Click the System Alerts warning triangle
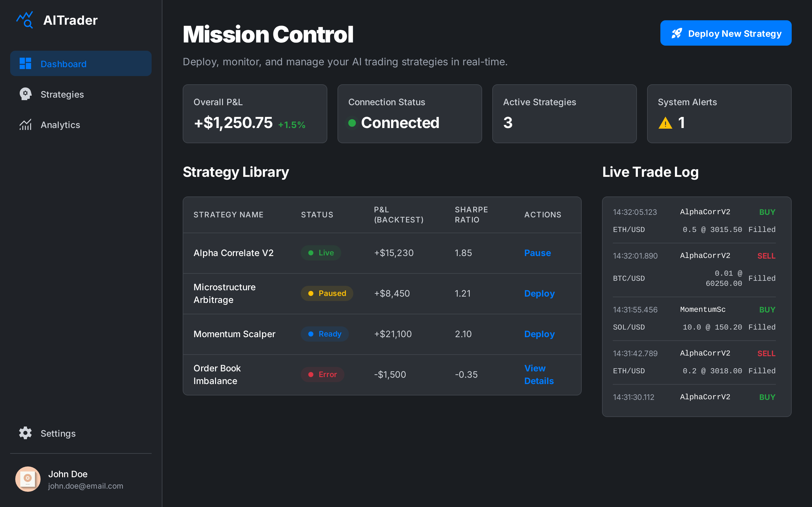 coord(665,123)
